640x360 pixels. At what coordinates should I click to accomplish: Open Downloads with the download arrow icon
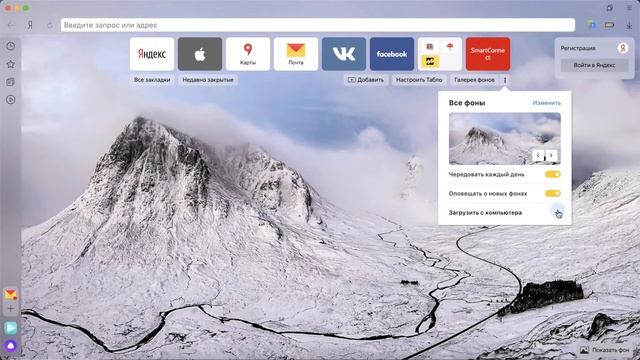629,25
